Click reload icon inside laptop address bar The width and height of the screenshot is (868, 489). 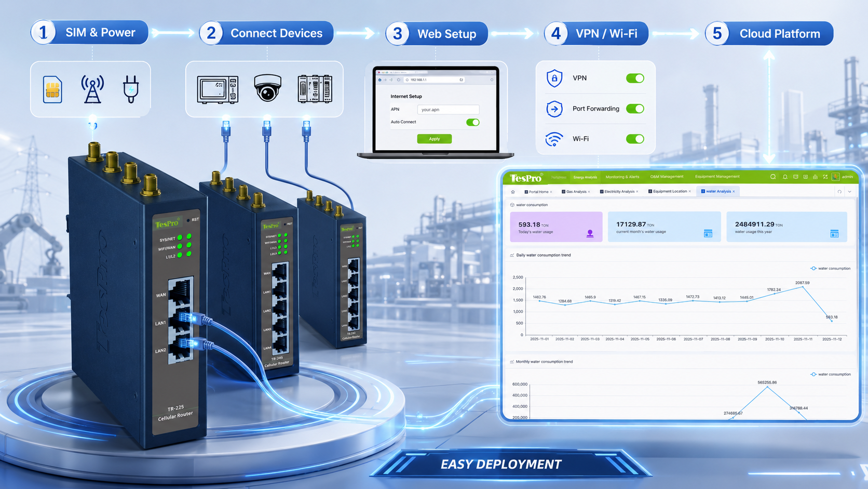(461, 80)
